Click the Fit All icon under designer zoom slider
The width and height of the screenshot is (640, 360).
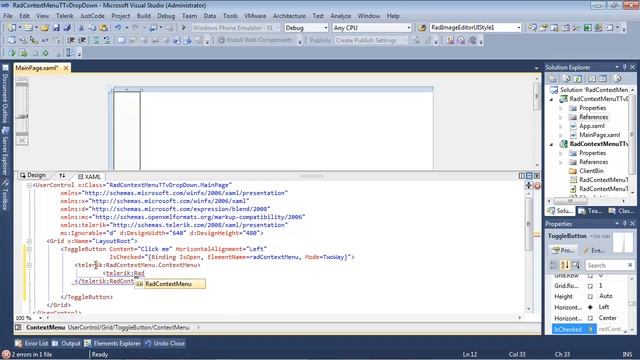click(22, 140)
